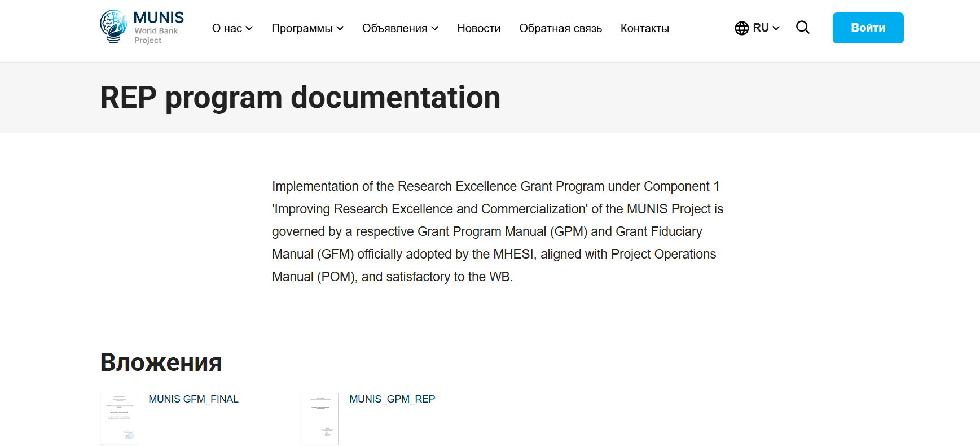
Task: Click the MUNIS lightbulb brain logo icon
Action: click(x=113, y=27)
